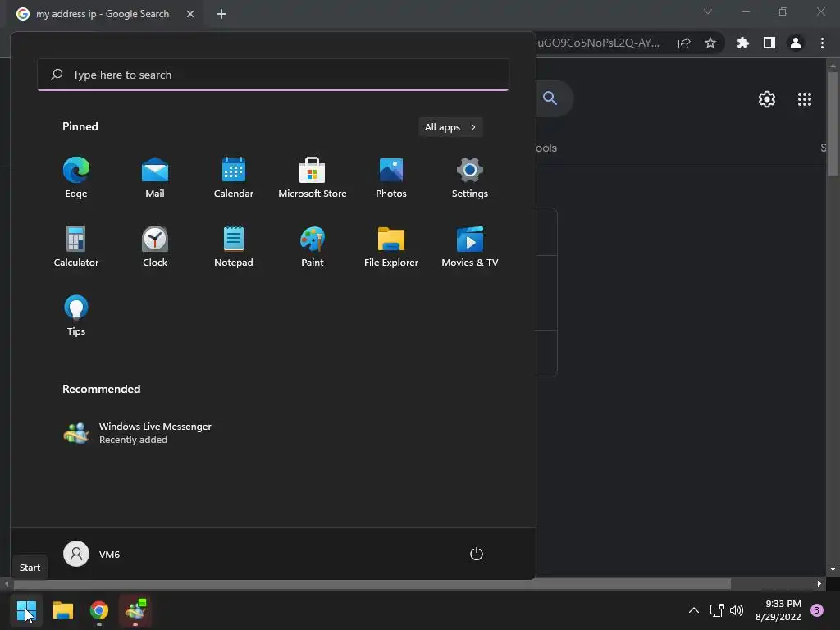This screenshot has height=630, width=840.
Task: Toggle Chrome side panel
Action: pyautogui.click(x=769, y=43)
